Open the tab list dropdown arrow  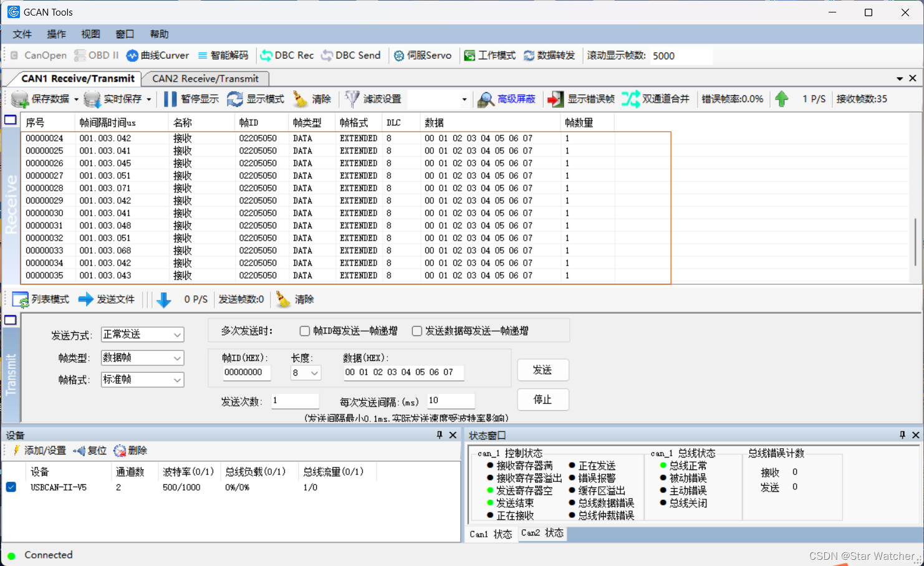pyautogui.click(x=900, y=79)
